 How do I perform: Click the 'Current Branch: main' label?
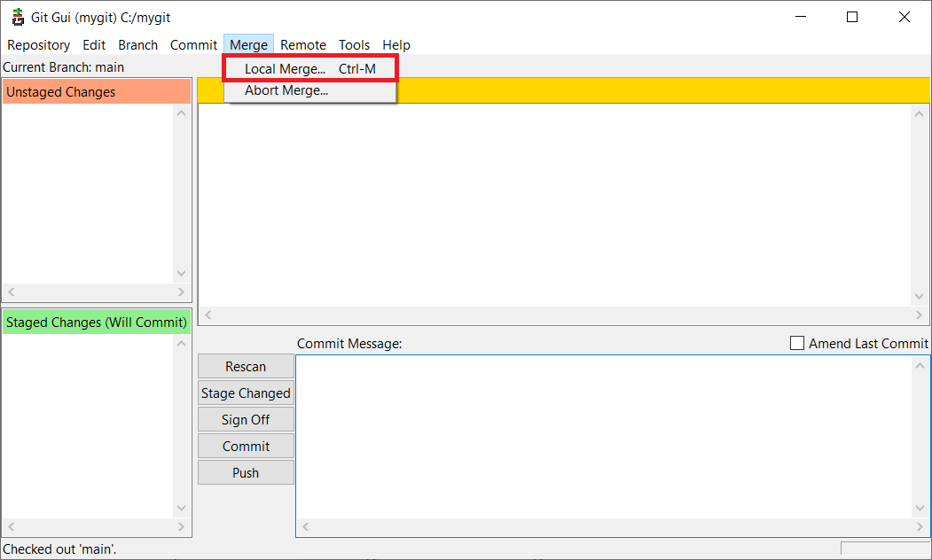(64, 67)
